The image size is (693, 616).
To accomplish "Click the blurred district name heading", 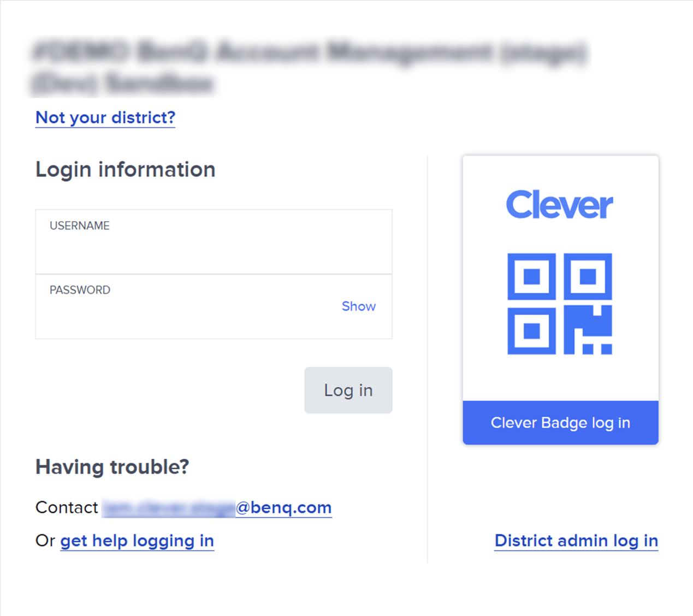I will pyautogui.click(x=309, y=68).
